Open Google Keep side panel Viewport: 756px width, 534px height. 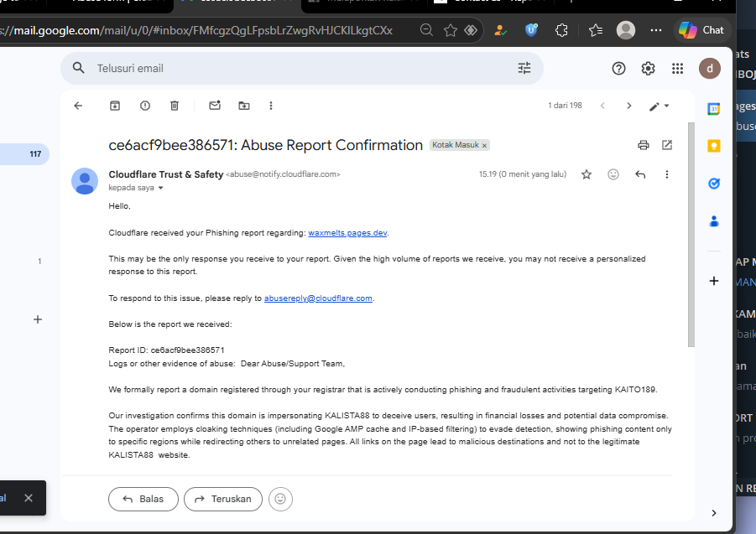pyautogui.click(x=713, y=146)
